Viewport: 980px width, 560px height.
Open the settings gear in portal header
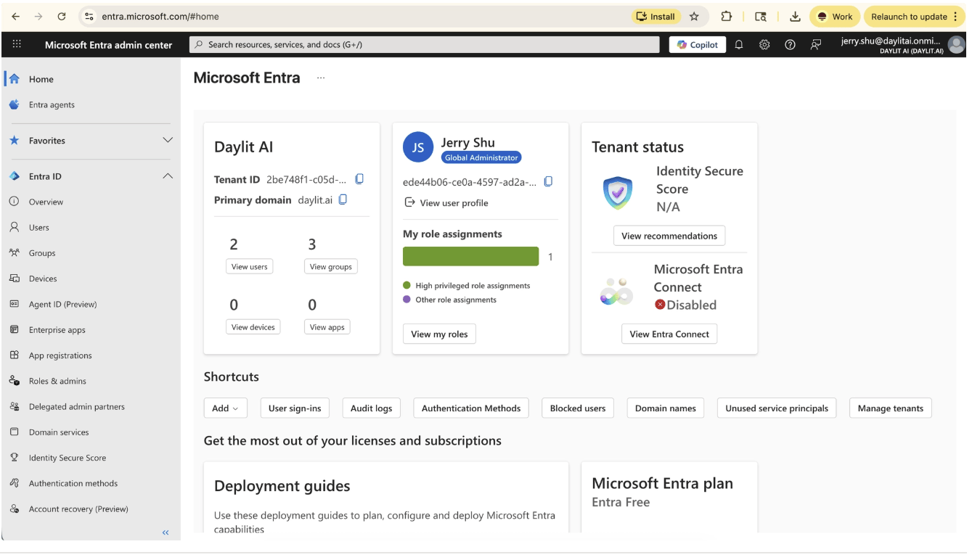[x=764, y=45]
